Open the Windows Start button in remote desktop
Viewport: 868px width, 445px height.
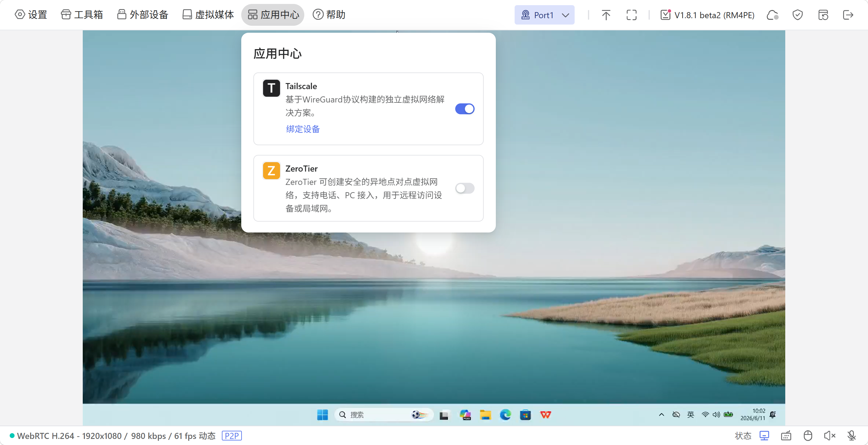click(322, 415)
